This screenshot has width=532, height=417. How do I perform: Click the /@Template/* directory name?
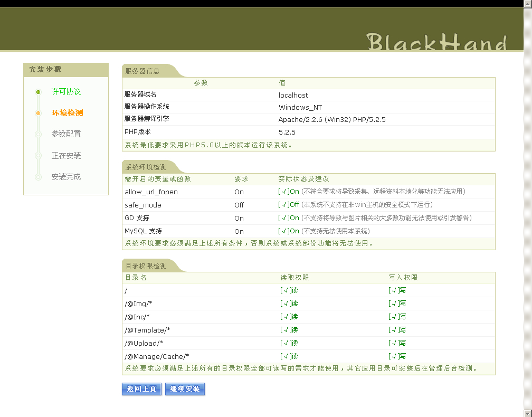pos(147,330)
